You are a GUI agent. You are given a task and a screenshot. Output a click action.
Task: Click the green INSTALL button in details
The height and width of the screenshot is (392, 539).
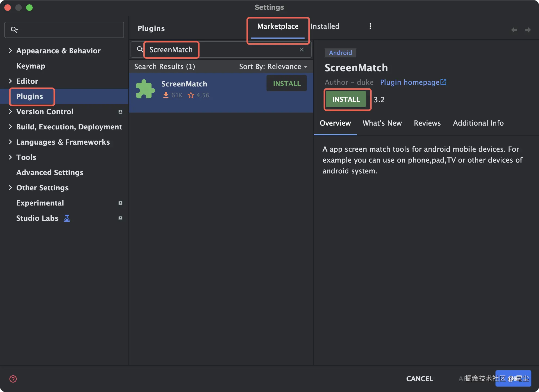(346, 99)
